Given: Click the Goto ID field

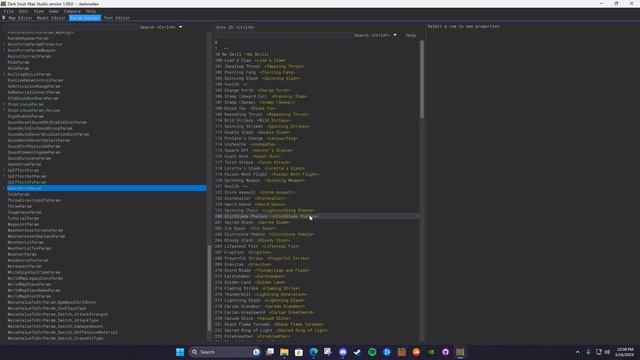Looking at the screenshot, I should coord(235,27).
